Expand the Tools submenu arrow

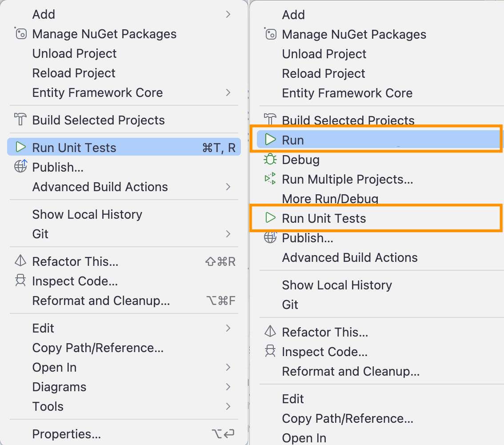(x=228, y=406)
